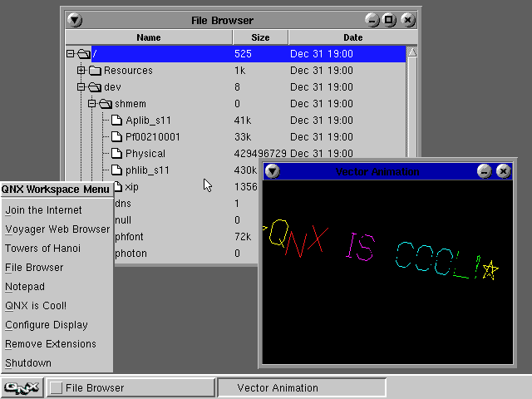
Task: Sort by the Size column header
Action: tap(260, 37)
